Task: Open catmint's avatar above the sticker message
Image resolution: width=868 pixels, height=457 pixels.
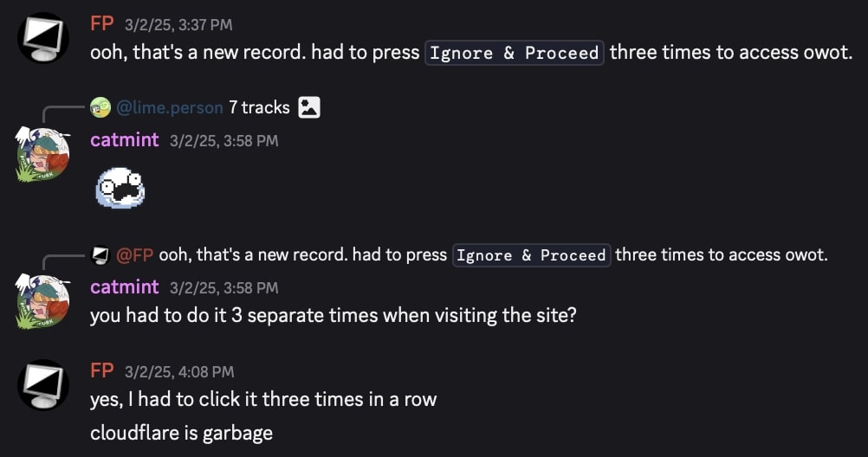Action: point(43,154)
